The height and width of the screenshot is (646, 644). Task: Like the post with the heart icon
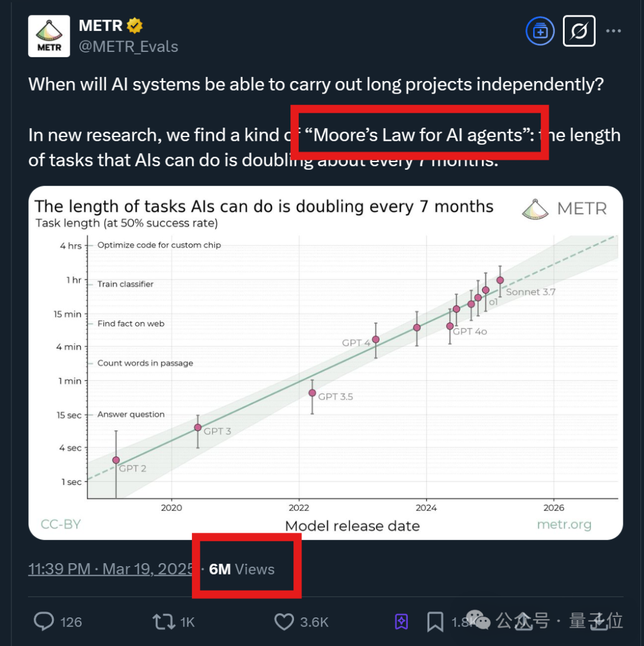coord(284,622)
